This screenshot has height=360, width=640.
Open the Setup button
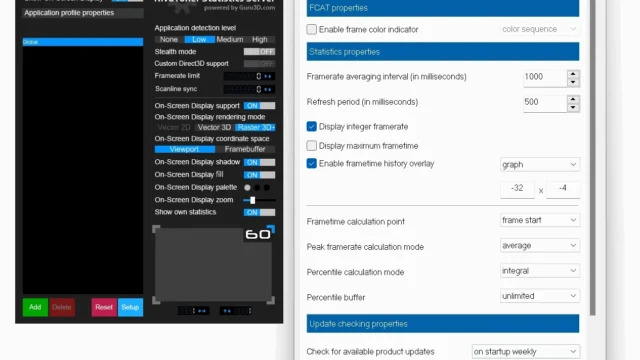pyautogui.click(x=130, y=307)
